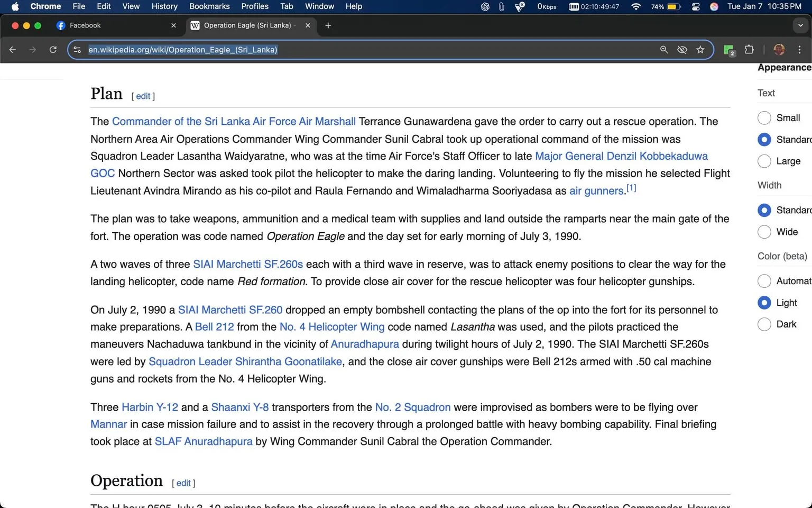Image resolution: width=812 pixels, height=508 pixels.
Task: Open the extensions puzzle icon
Action: (749, 49)
